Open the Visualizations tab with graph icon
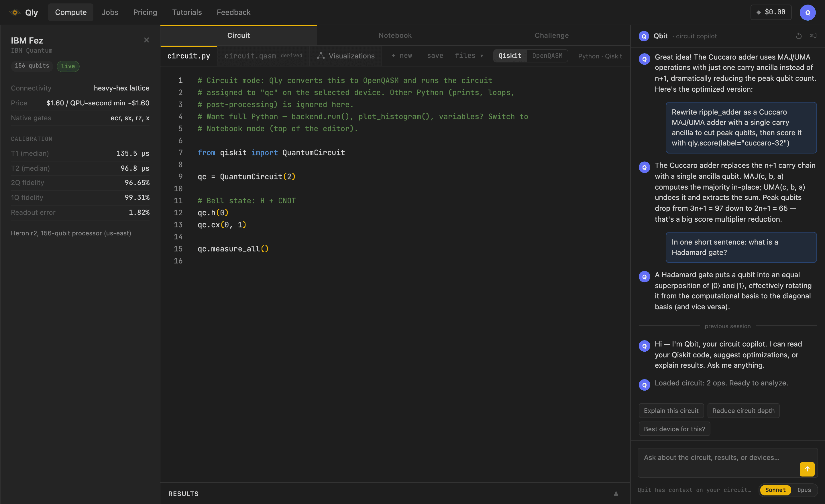The height and width of the screenshot is (504, 825). pos(345,56)
